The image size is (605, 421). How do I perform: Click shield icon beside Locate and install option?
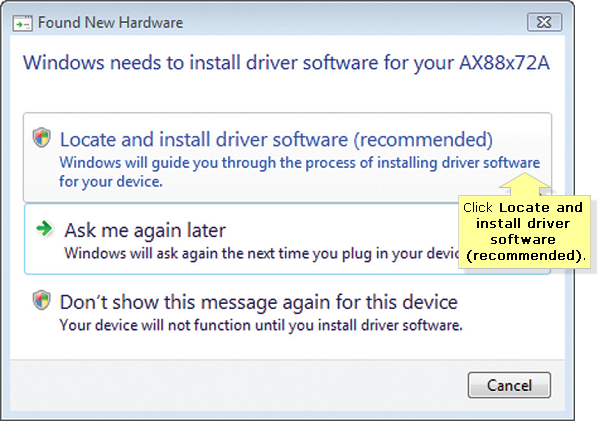(x=41, y=138)
